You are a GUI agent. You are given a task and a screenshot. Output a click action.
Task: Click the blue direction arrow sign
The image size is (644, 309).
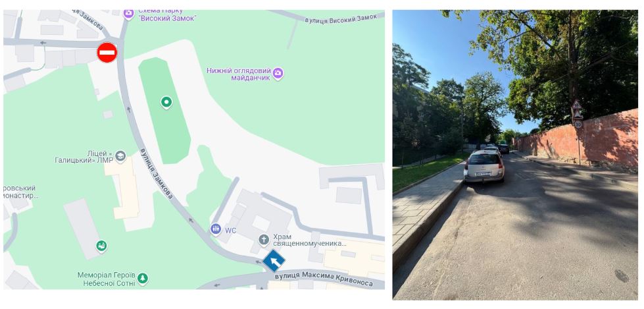click(274, 260)
